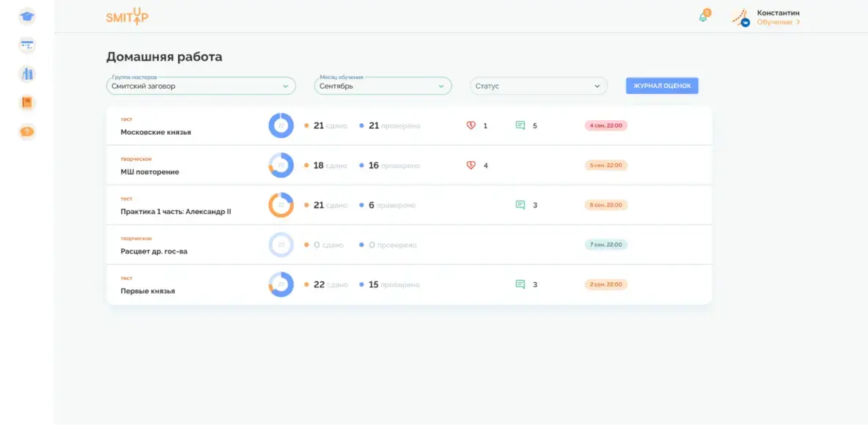Expand the Статус filter dropdown
Viewport: 868px width, 425px height.
click(538, 86)
